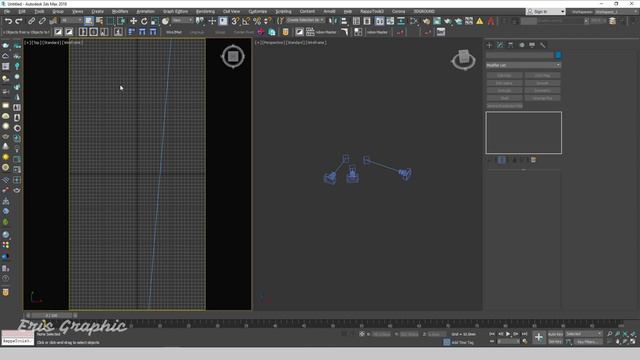640x360 pixels.
Task: Open the Modifiers menu
Action: pos(120,11)
